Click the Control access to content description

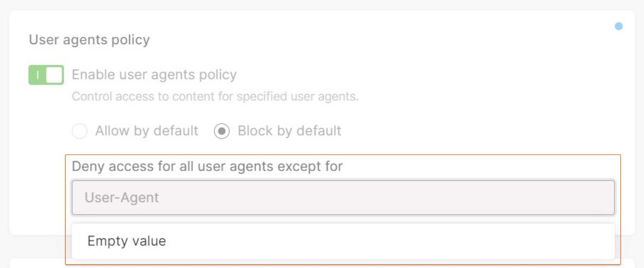pos(215,96)
